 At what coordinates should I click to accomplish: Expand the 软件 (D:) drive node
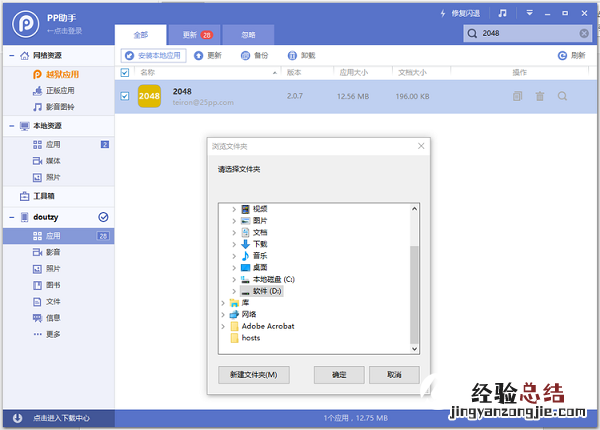tap(234, 291)
